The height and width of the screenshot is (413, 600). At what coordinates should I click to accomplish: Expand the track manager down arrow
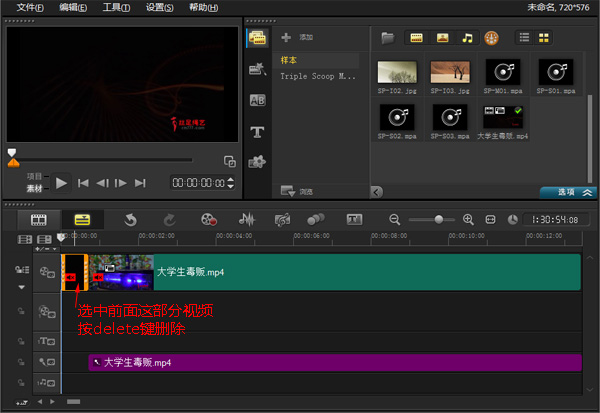click(x=19, y=286)
